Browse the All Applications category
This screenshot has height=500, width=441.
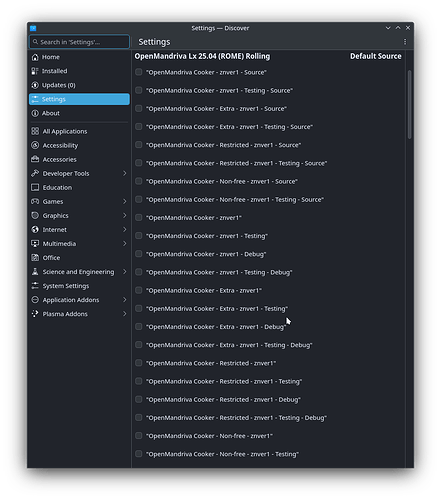point(79,131)
